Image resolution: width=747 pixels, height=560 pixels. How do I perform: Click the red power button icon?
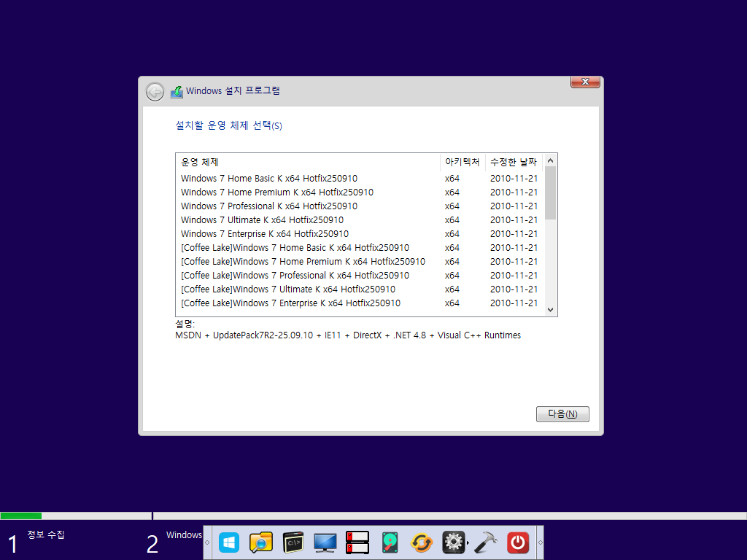pos(518,542)
